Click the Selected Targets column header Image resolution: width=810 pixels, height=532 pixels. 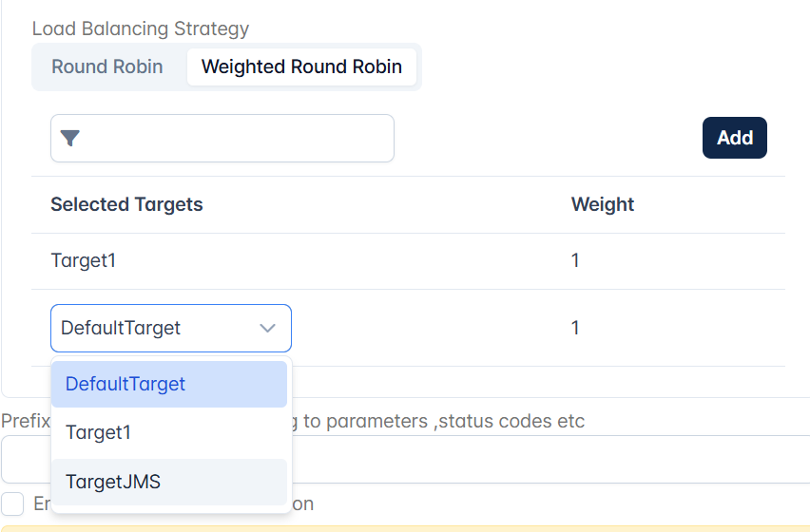[126, 205]
